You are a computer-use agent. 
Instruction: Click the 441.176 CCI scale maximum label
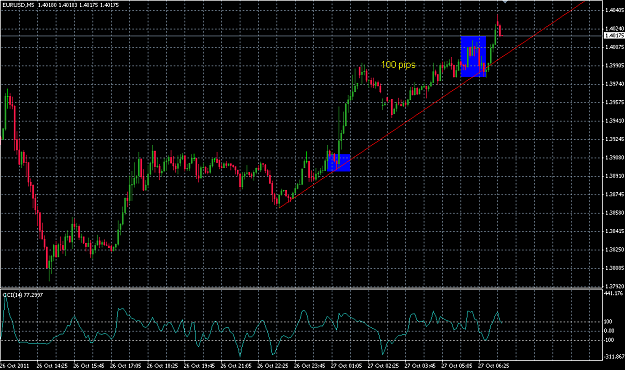point(613,293)
